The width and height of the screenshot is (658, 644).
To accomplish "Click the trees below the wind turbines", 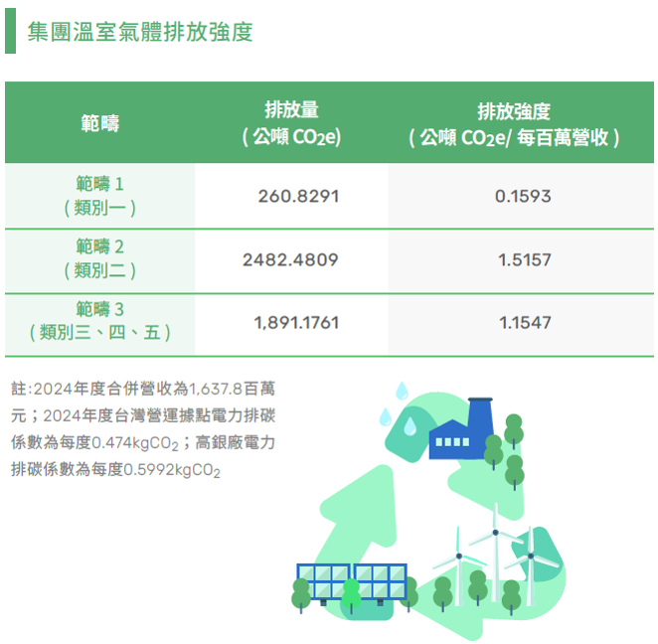I will pyautogui.click(x=477, y=589).
